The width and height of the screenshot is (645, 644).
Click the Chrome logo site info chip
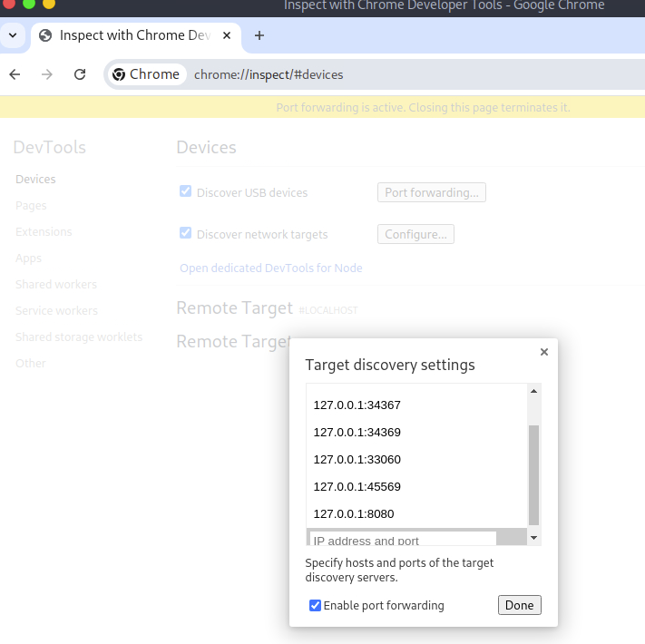146,74
